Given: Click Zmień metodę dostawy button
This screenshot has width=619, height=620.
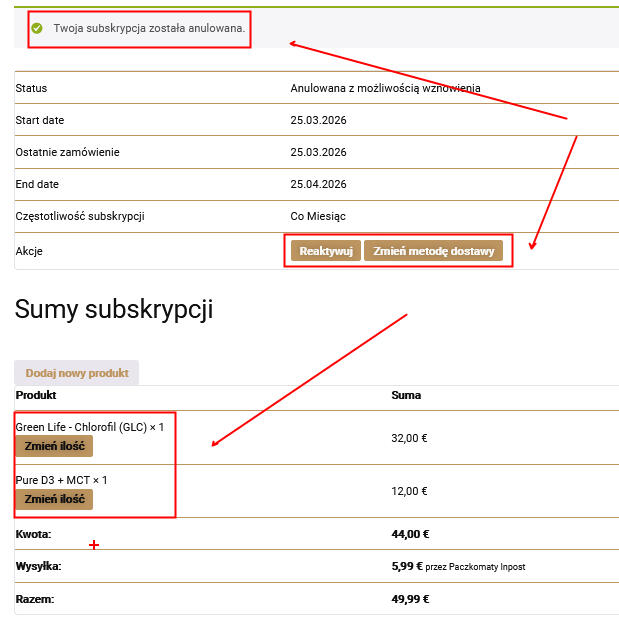Looking at the screenshot, I should (435, 251).
